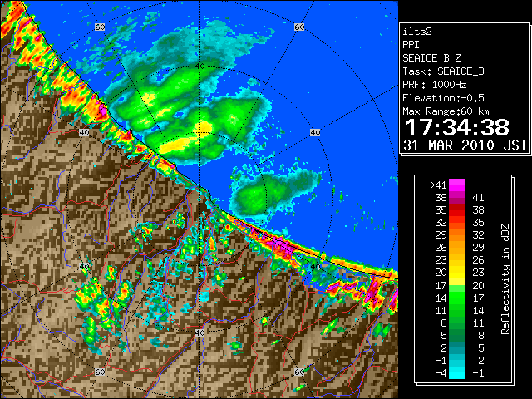Click the 'ilts2' site name text

(x=417, y=32)
